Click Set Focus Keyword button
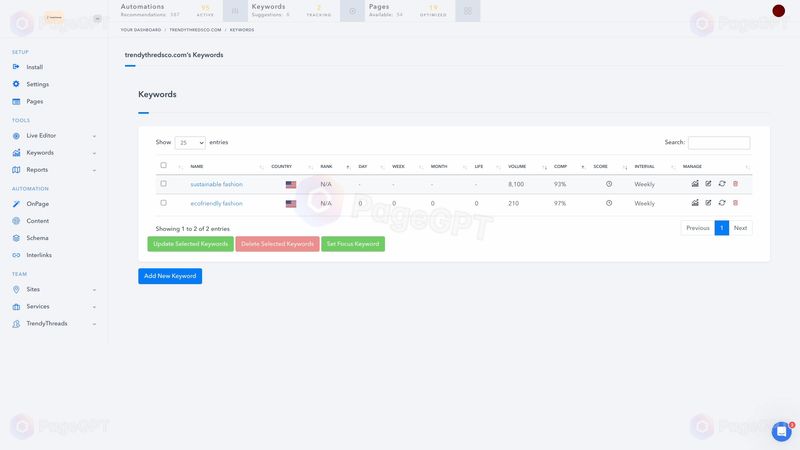 pos(353,244)
